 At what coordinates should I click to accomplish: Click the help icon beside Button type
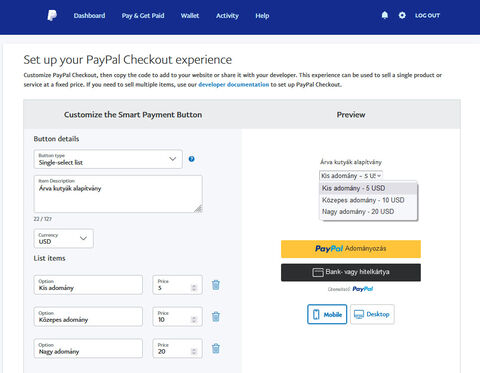coord(192,159)
